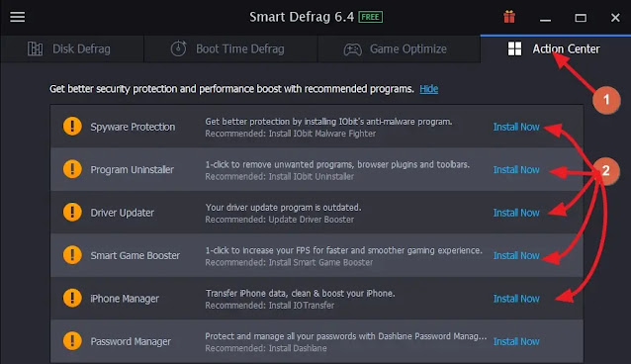Install Now for Smart Game Booster

[x=516, y=255]
